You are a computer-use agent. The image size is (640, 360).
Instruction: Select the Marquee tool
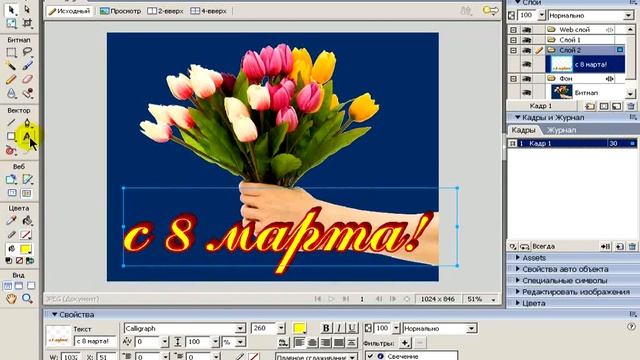[x=11, y=52]
